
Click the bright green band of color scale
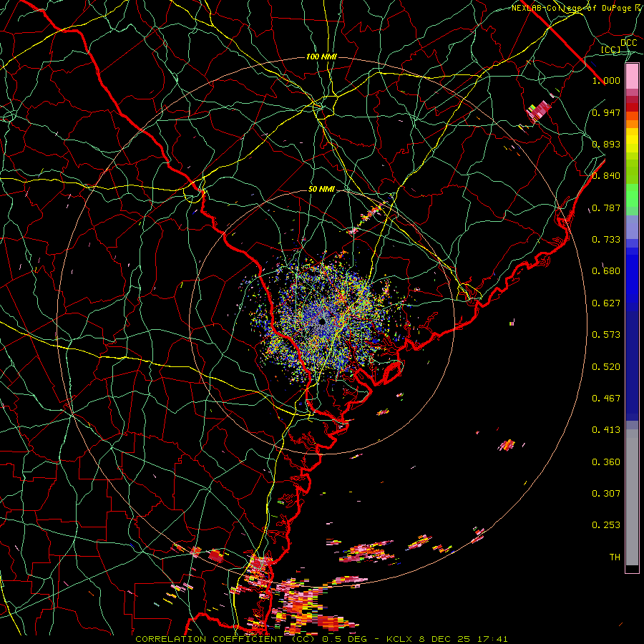(632, 195)
